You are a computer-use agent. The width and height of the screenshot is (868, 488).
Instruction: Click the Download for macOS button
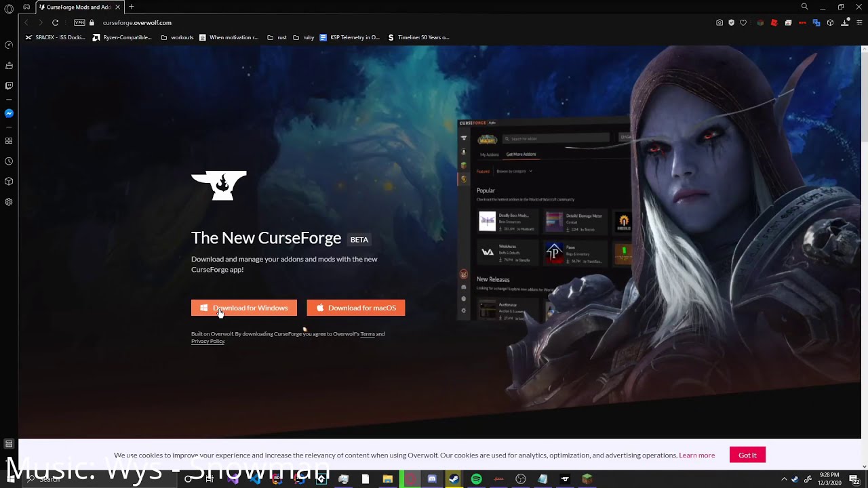pos(356,308)
